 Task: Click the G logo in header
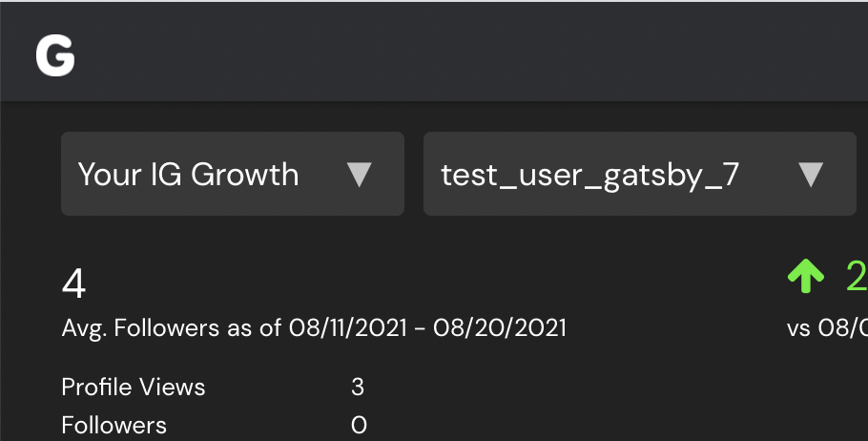(x=54, y=56)
